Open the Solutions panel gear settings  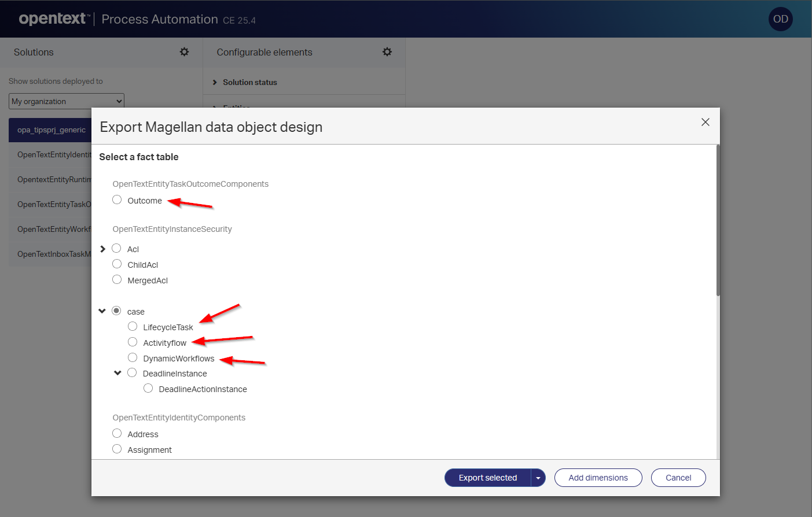click(184, 52)
